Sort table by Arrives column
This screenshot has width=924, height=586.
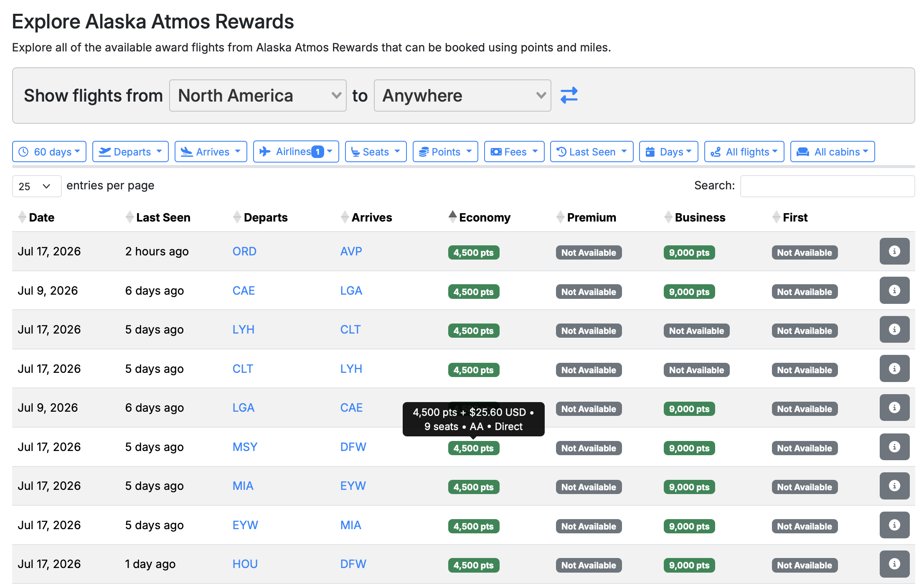click(366, 217)
